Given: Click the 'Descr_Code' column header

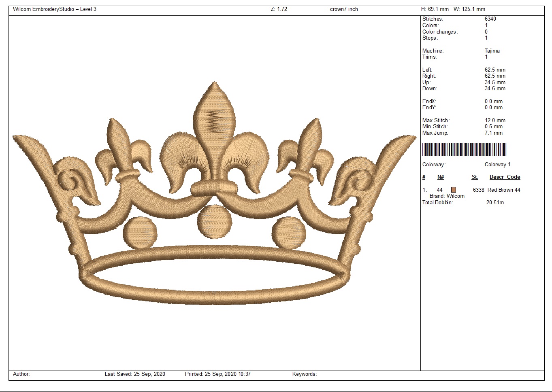Looking at the screenshot, I should 505,177.
